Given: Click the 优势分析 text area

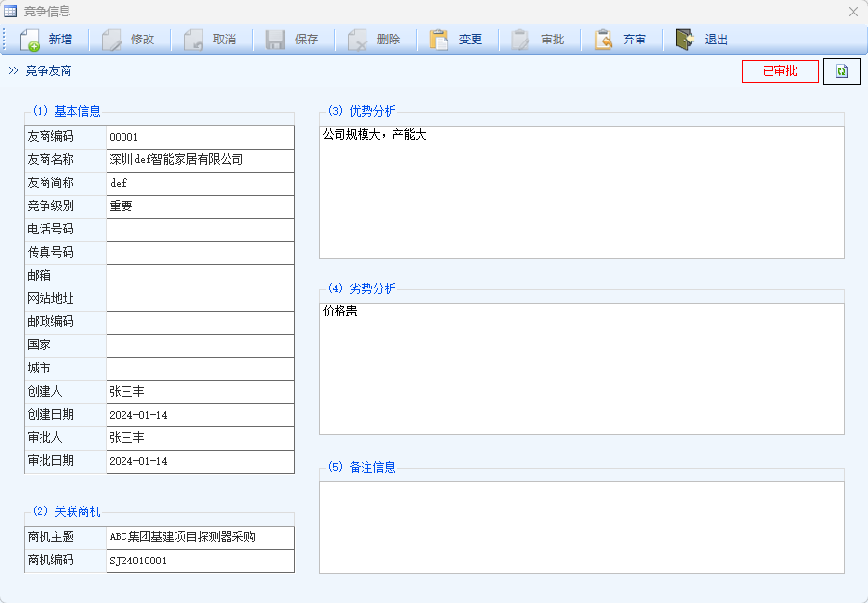Looking at the screenshot, I should pyautogui.click(x=582, y=192).
